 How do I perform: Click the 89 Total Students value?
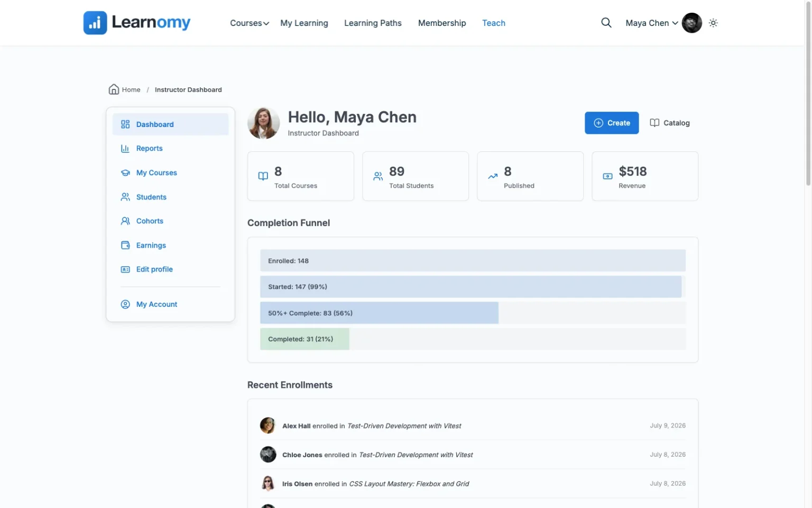(396, 171)
